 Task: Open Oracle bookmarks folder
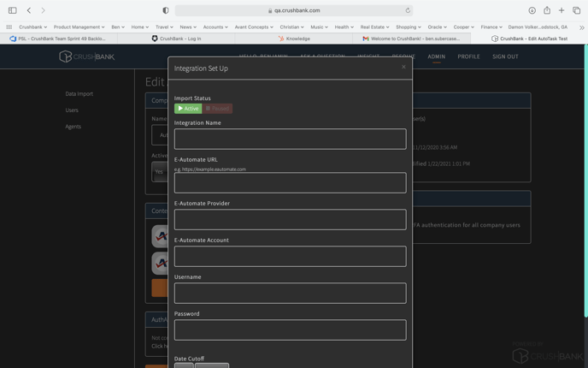click(437, 27)
